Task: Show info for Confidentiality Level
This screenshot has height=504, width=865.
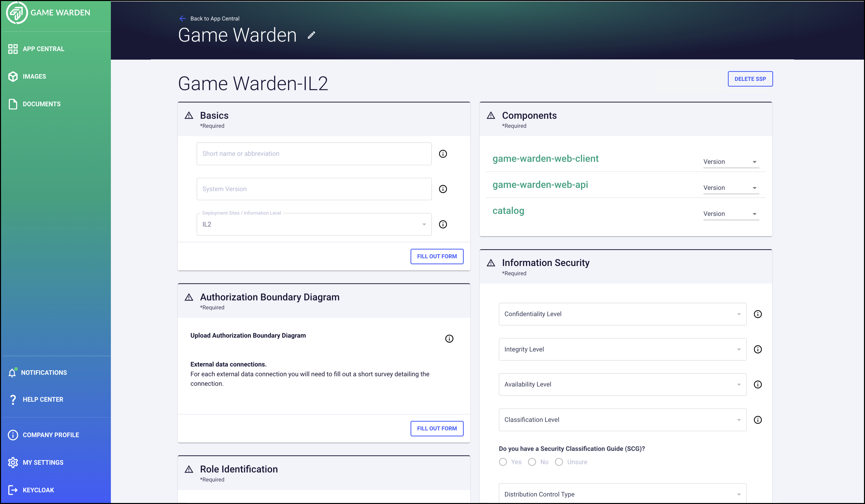Action: (x=758, y=314)
